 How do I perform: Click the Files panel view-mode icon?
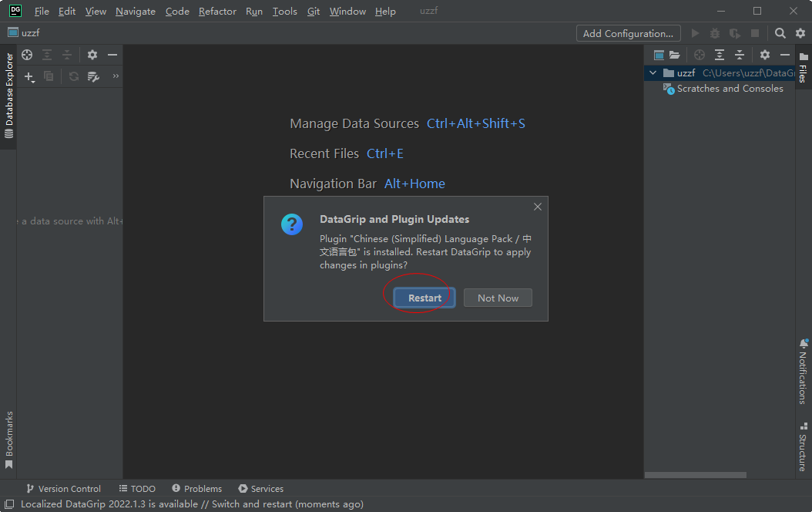tap(659, 55)
